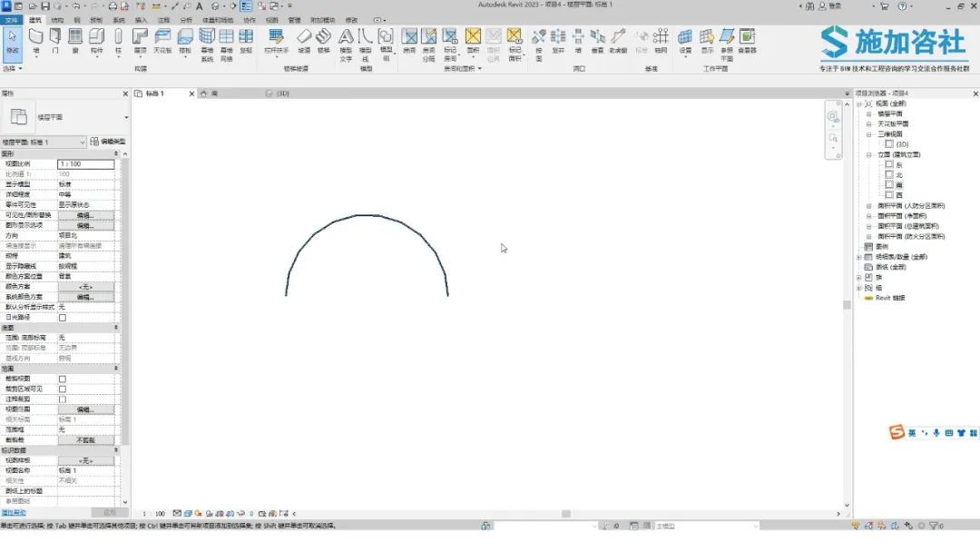Select the Mullion tool
980x552 pixels.
coord(246,41)
